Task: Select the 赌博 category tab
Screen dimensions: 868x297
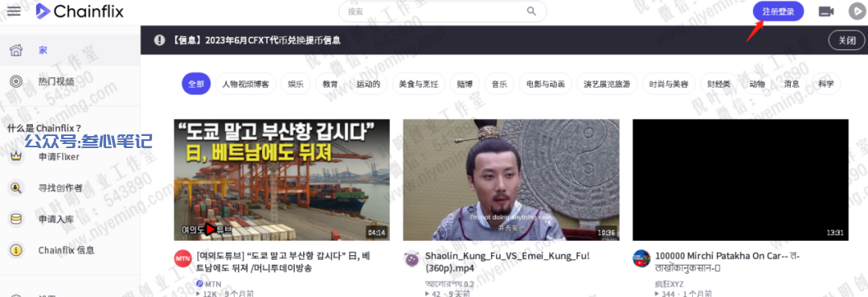Action: click(465, 84)
